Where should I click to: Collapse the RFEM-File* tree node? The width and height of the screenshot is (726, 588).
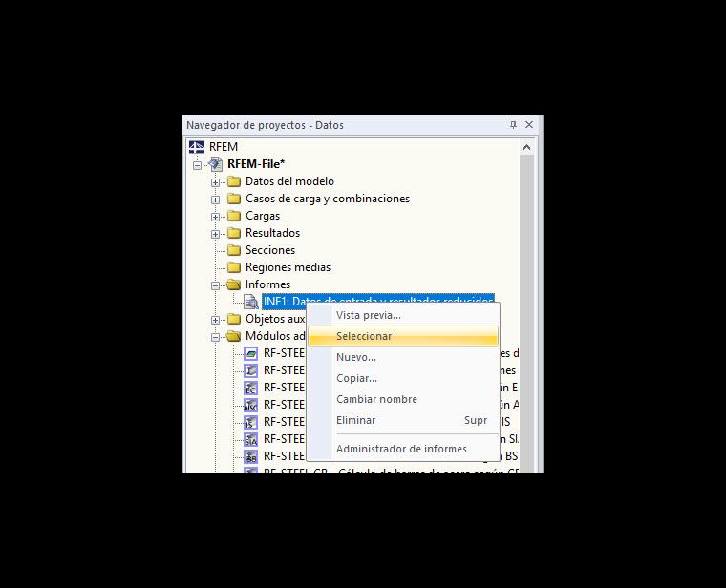pos(197,165)
